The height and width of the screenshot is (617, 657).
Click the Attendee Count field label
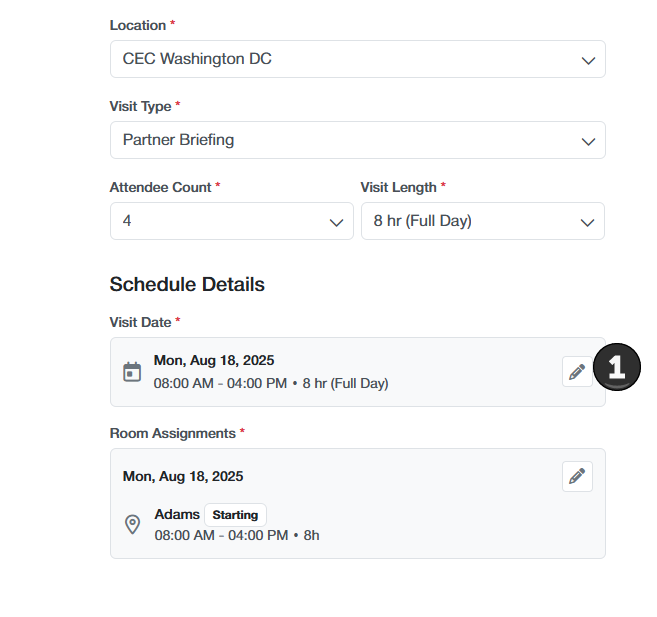160,187
